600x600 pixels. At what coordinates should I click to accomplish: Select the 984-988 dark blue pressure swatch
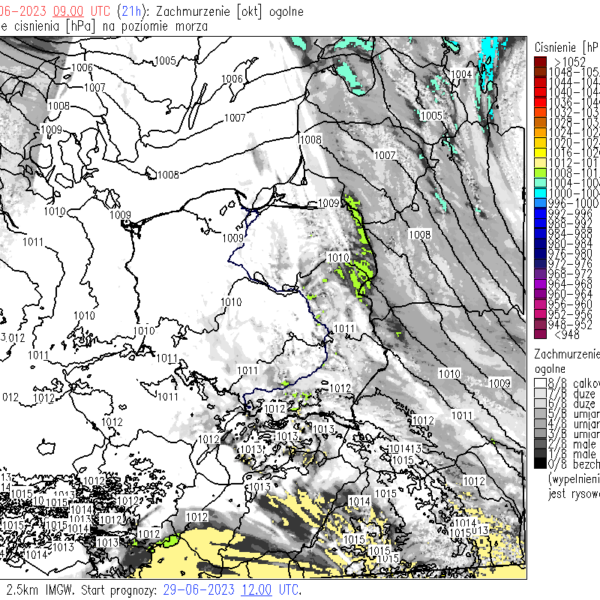coord(540,233)
